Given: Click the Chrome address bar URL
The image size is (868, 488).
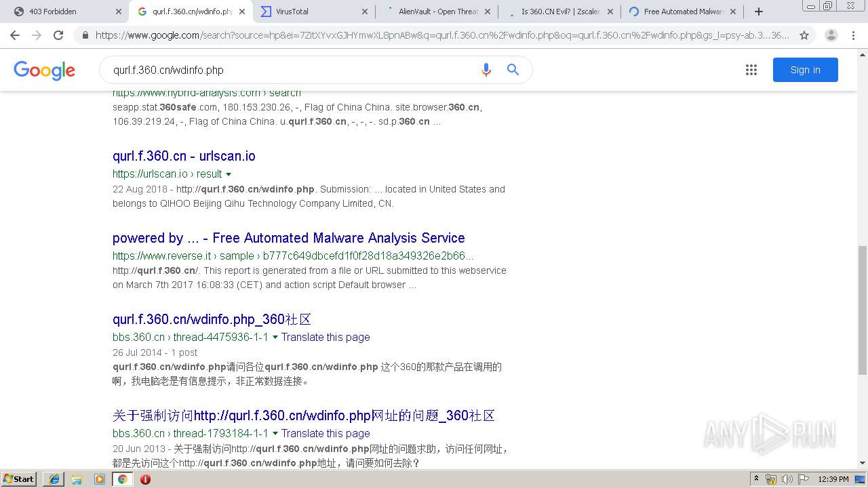Looking at the screenshot, I should [x=442, y=35].
